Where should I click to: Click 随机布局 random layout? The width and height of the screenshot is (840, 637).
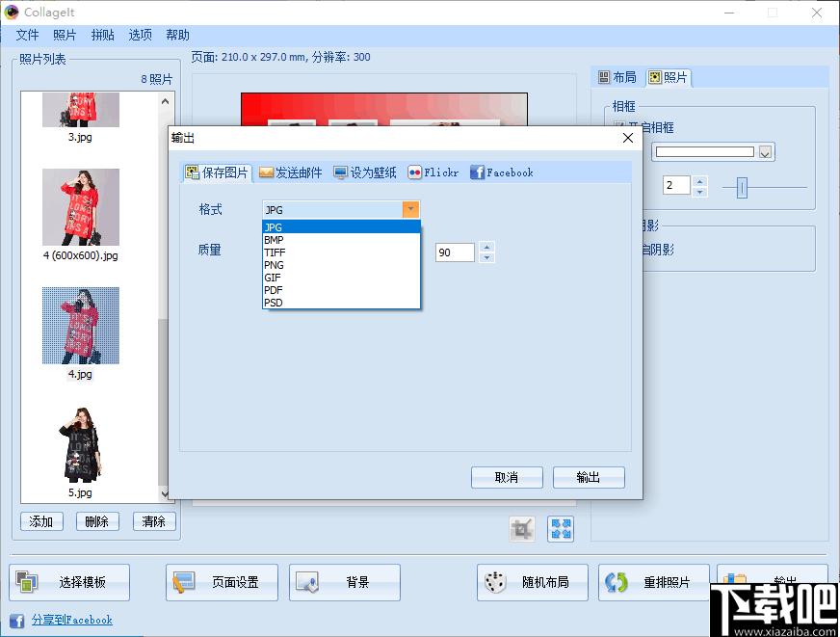point(533,582)
